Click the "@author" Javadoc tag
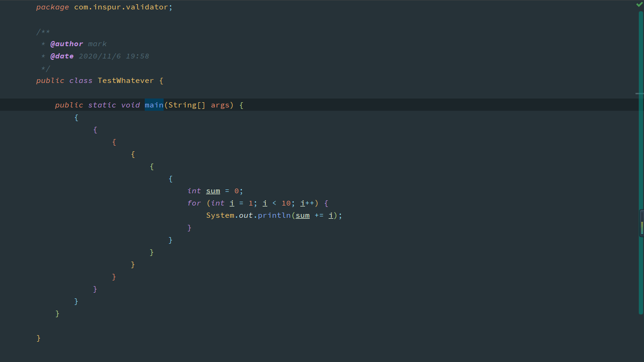644x362 pixels. tap(66, 44)
